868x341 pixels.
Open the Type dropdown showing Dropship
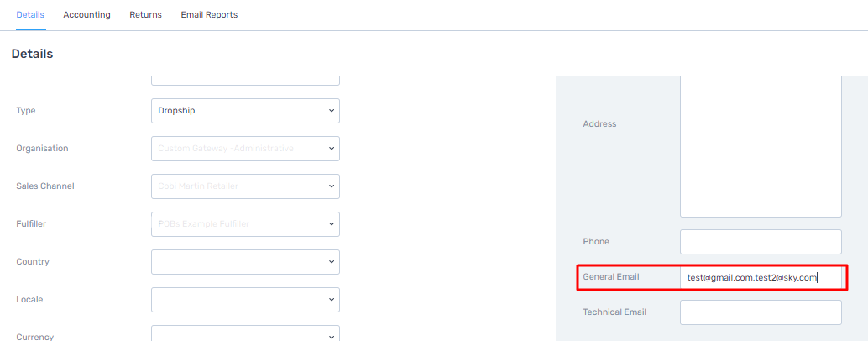point(245,111)
